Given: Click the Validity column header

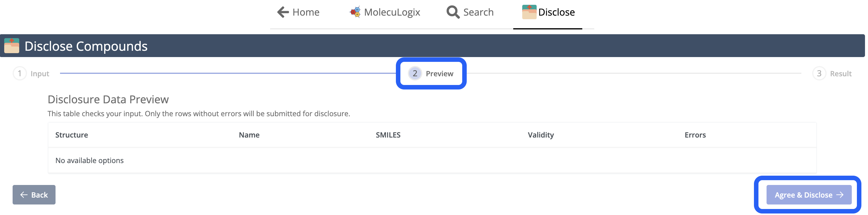Looking at the screenshot, I should click(541, 135).
